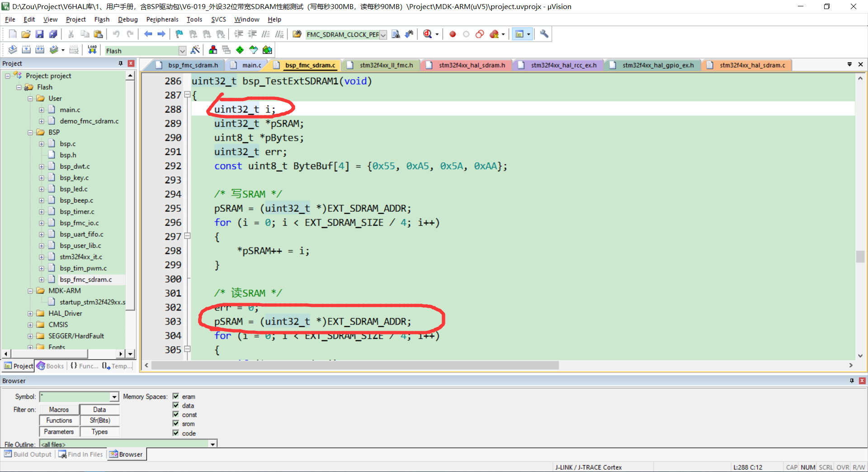The height and width of the screenshot is (472, 868).
Task: Toggle the code memory space checkbox
Action: pyautogui.click(x=176, y=433)
